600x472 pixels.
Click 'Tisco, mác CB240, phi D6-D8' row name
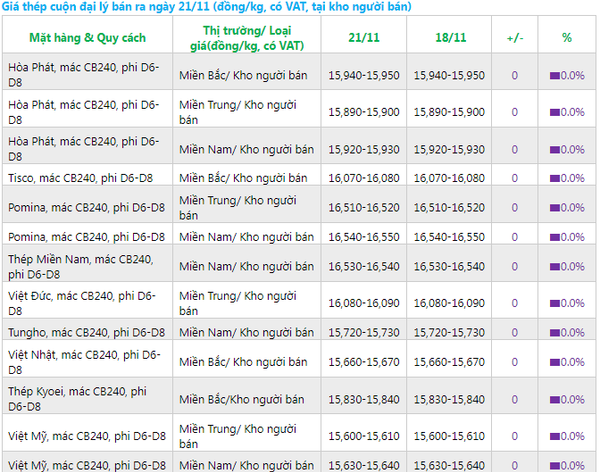point(80,178)
